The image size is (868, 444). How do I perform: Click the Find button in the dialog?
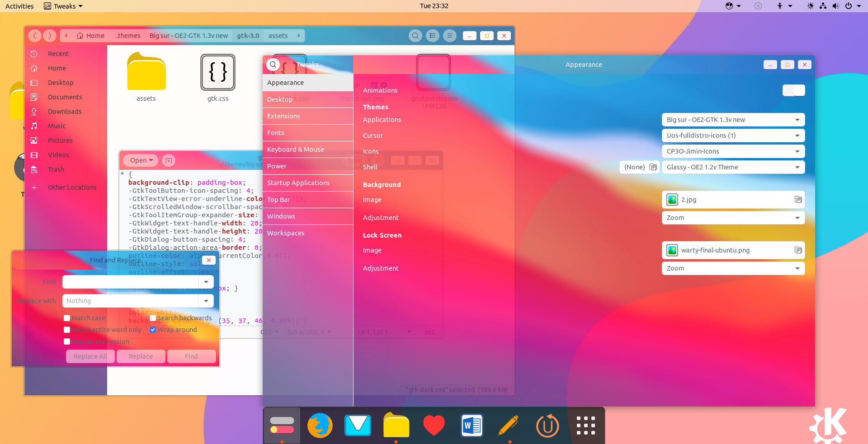coord(191,356)
